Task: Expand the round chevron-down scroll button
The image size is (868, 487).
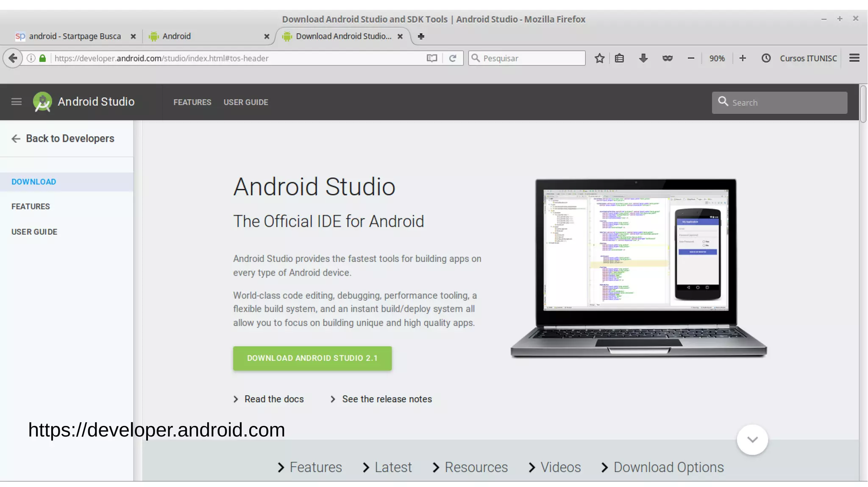Action: pos(752,440)
